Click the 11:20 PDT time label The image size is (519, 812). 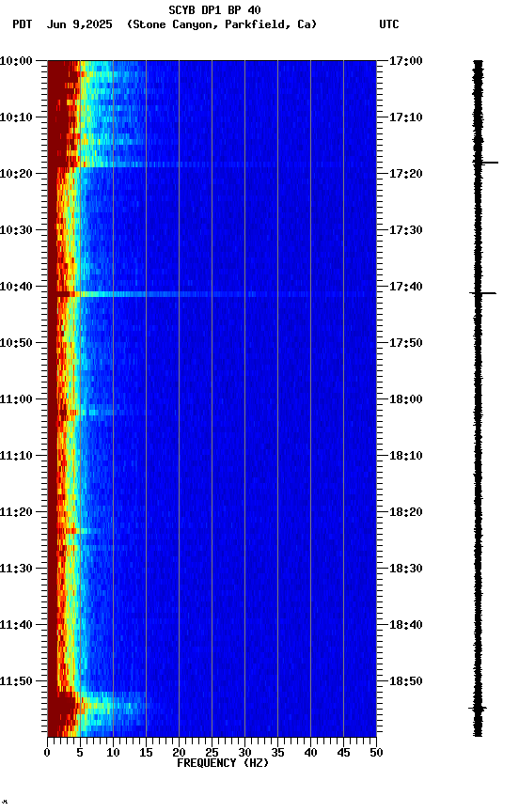[x=16, y=512]
